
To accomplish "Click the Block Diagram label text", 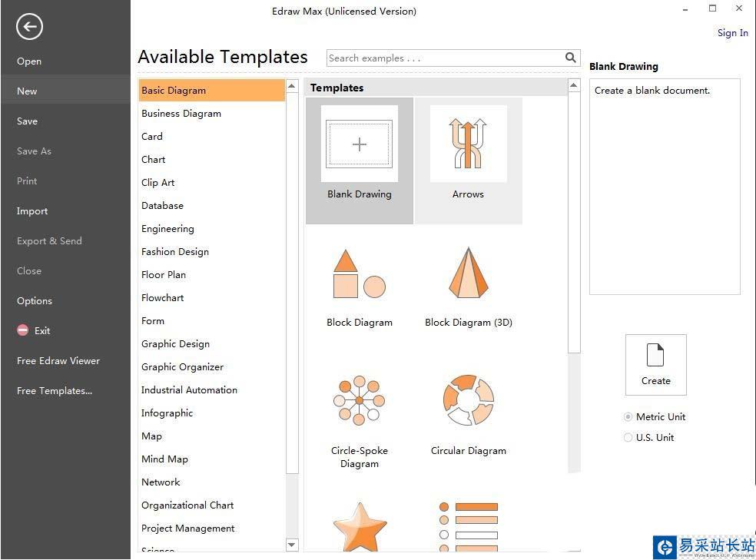I will click(360, 323).
